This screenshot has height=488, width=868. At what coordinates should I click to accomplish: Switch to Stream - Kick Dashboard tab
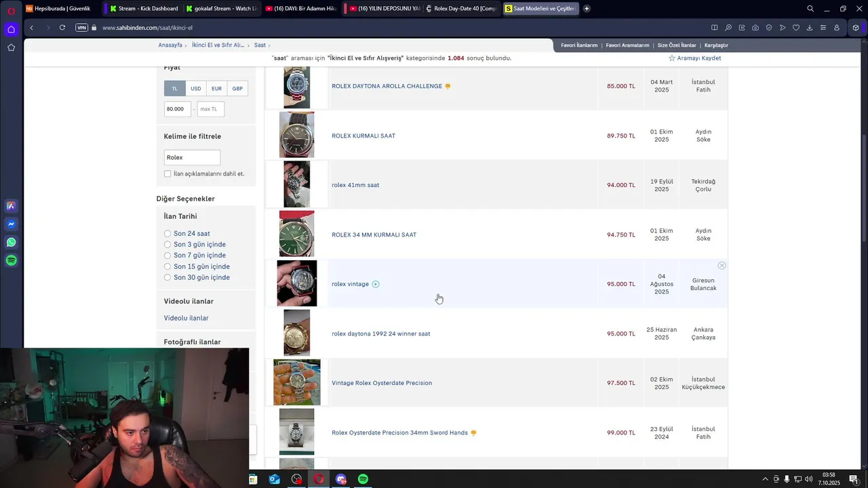(x=144, y=9)
